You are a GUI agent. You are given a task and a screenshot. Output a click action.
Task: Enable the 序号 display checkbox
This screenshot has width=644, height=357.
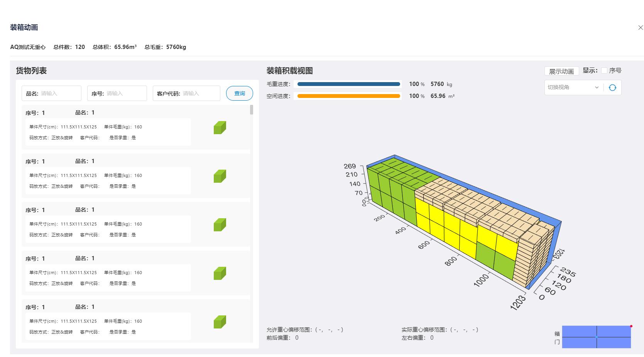(x=604, y=71)
